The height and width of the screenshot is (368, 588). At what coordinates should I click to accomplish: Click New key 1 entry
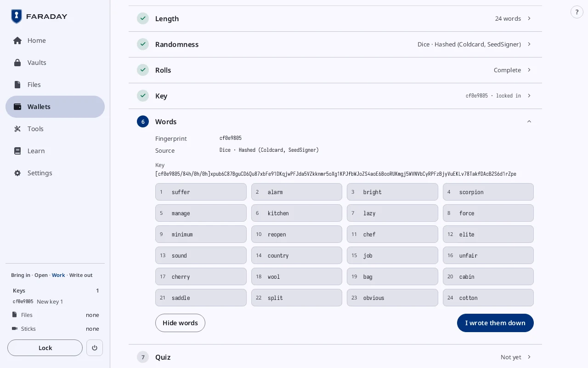pyautogui.click(x=50, y=302)
